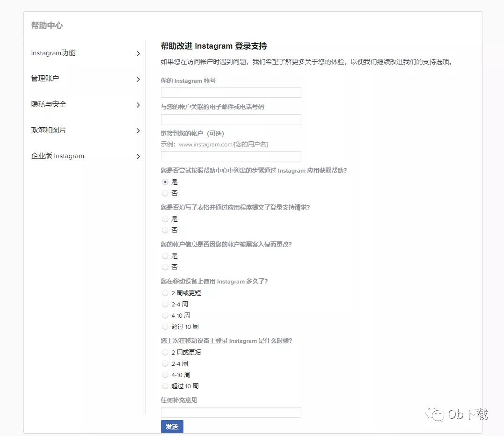Click the 帮助中心 page heading

[47, 26]
